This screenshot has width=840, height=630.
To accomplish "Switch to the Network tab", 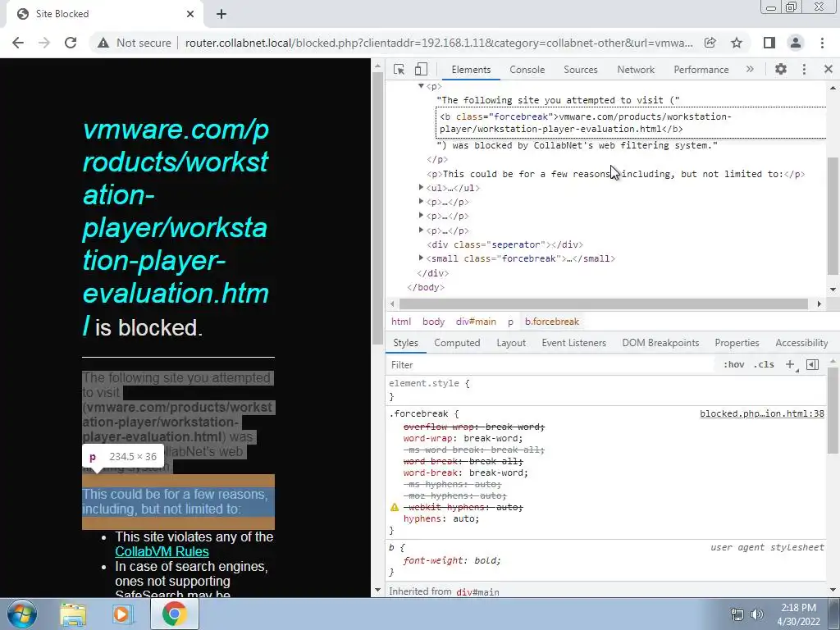I will [x=636, y=70].
